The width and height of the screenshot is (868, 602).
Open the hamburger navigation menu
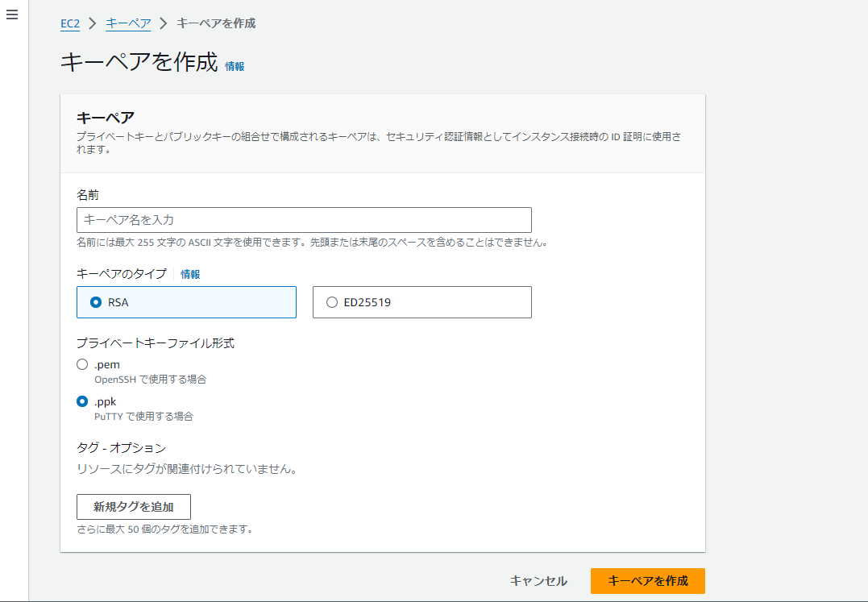(12, 15)
